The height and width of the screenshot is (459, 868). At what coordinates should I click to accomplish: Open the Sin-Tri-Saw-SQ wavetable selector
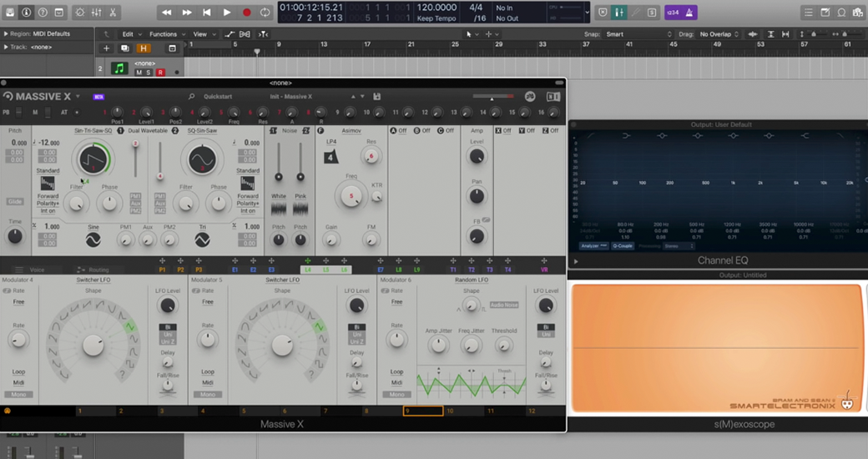(x=93, y=131)
